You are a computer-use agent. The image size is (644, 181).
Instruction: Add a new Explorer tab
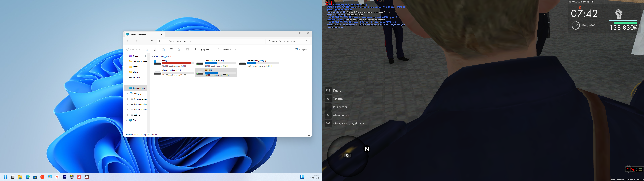pyautogui.click(x=169, y=35)
